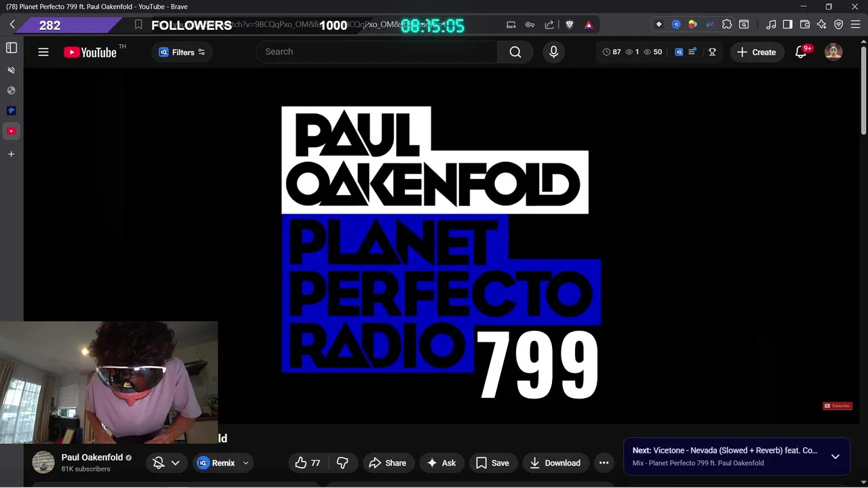Click the Next: Vicetone - Nevada title
This screenshot has width=868, height=488.
[725, 451]
